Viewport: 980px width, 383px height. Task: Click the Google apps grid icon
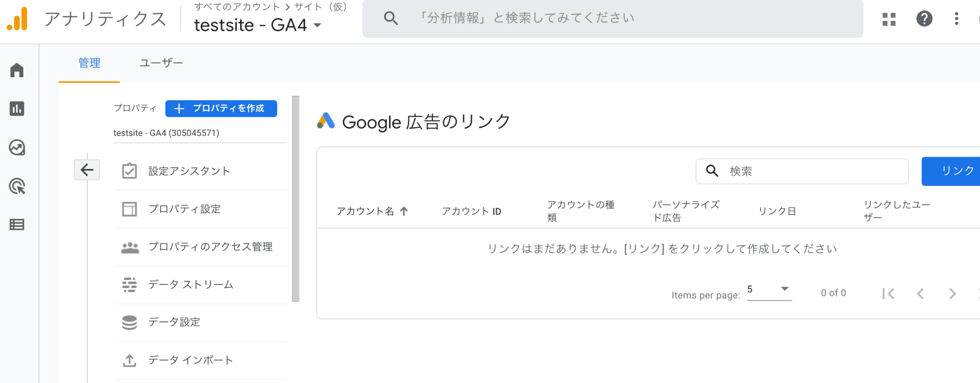tap(889, 19)
